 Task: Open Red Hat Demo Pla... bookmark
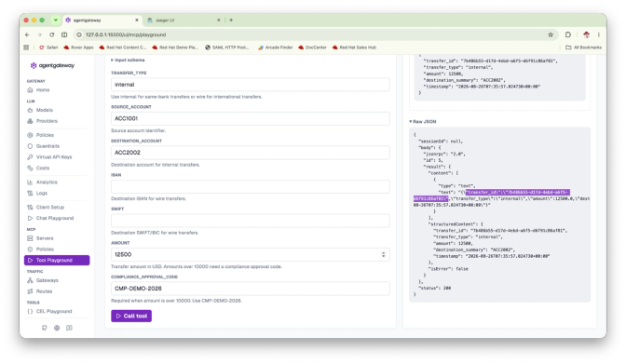[x=175, y=47]
